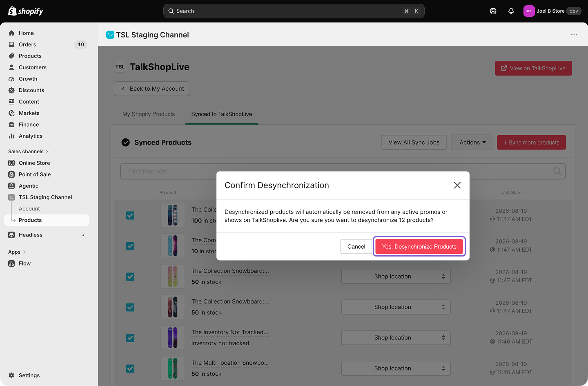Screen dimensions: 588x386
Task: Confirm with Yes, Desynchronize Products
Action: click(419, 247)
